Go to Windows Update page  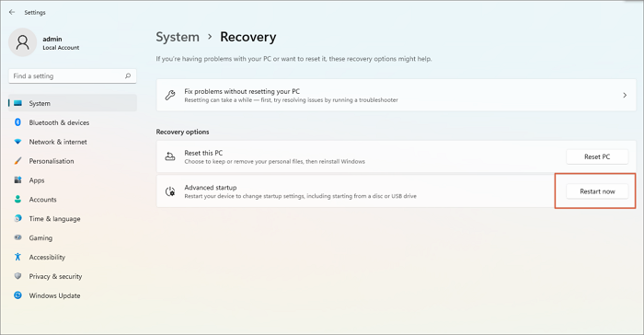[x=54, y=295]
